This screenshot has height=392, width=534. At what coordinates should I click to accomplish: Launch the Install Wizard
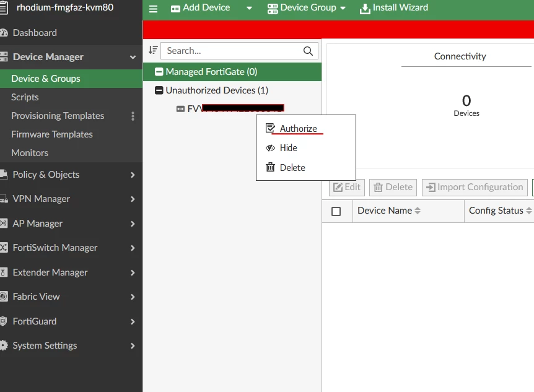(394, 8)
